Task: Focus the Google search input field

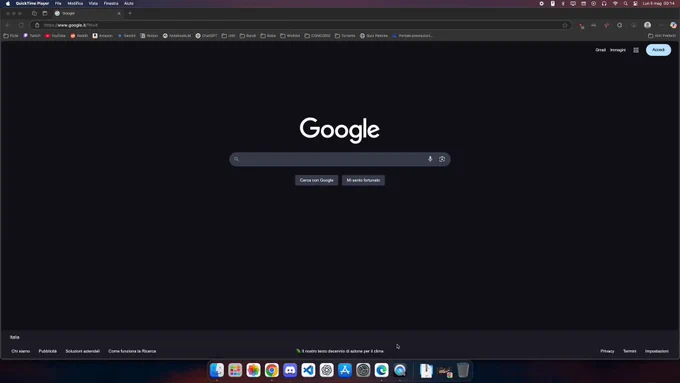Action: pos(333,159)
